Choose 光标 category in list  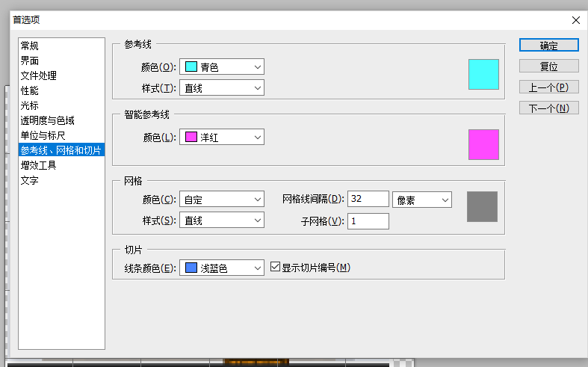tap(61, 105)
